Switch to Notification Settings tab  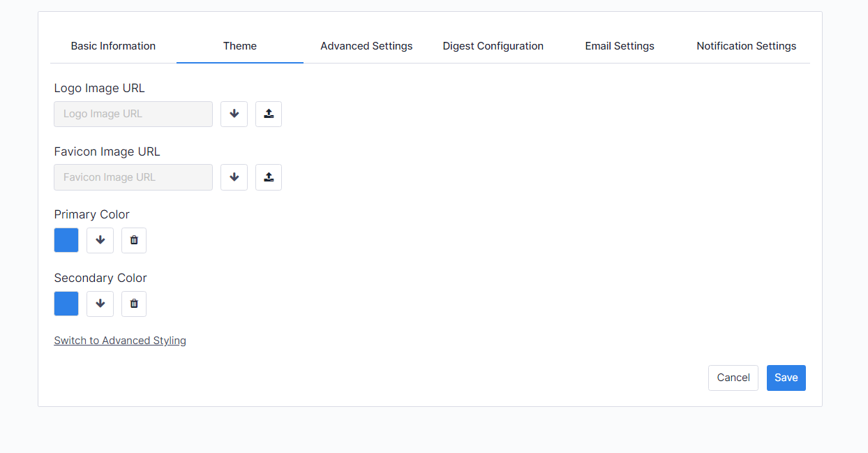746,46
